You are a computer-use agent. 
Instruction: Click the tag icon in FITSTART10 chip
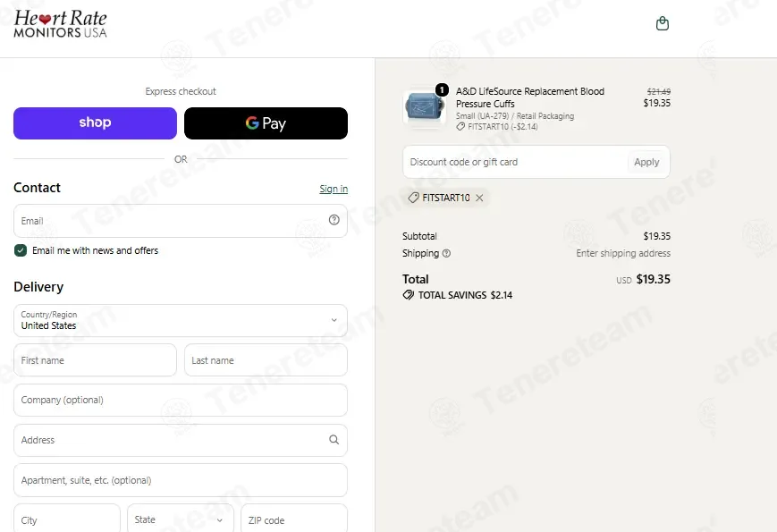tap(413, 198)
